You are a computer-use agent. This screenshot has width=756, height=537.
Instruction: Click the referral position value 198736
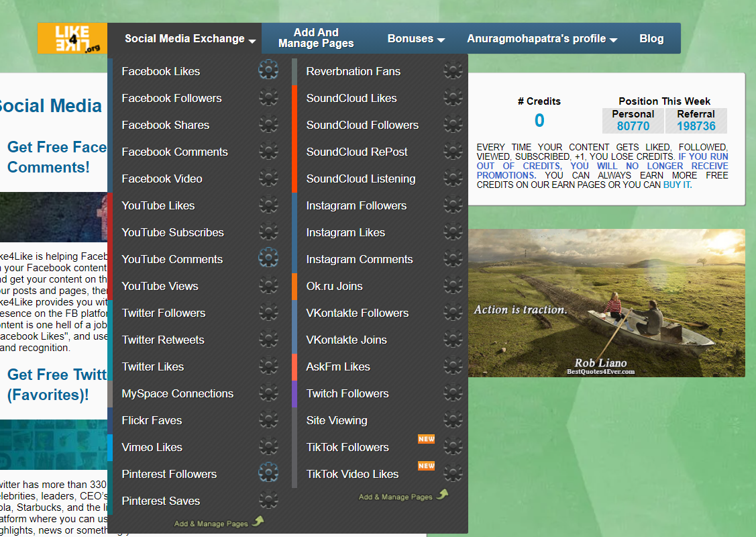pyautogui.click(x=696, y=126)
